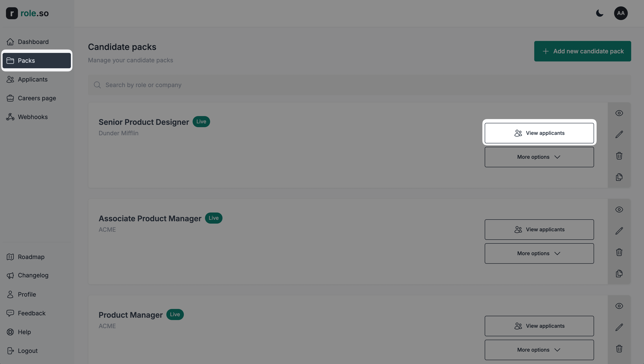Preview the Senior Product Designer pack
The width and height of the screenshot is (644, 364).
[x=619, y=113]
